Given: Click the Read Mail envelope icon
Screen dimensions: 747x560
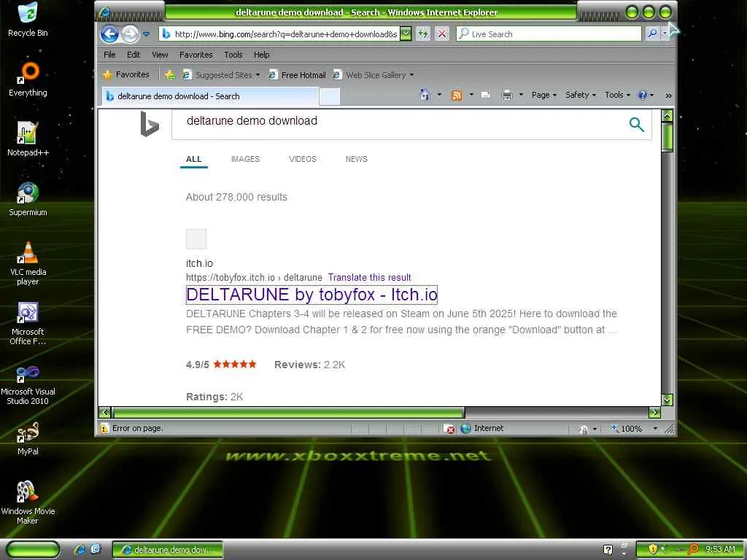Looking at the screenshot, I should pyautogui.click(x=486, y=96).
